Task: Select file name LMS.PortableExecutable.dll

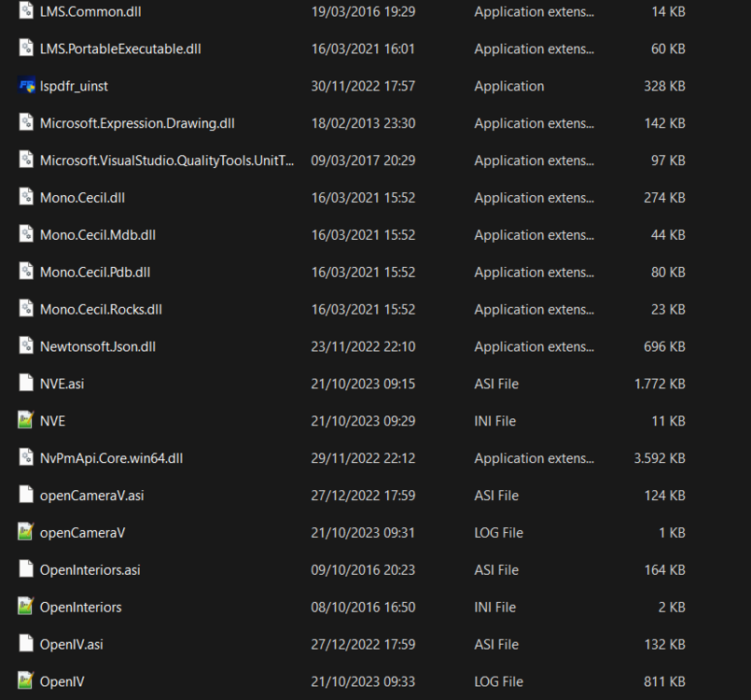Action: (120, 49)
